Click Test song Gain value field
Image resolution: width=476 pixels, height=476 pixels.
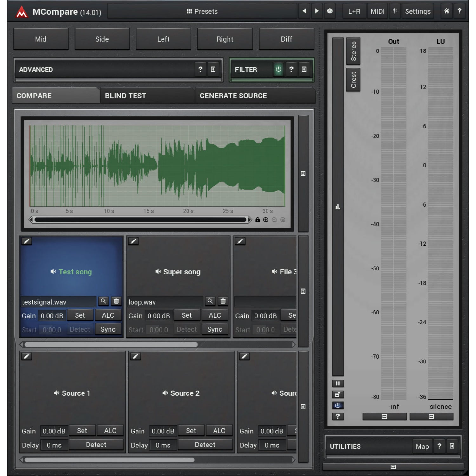(x=52, y=316)
